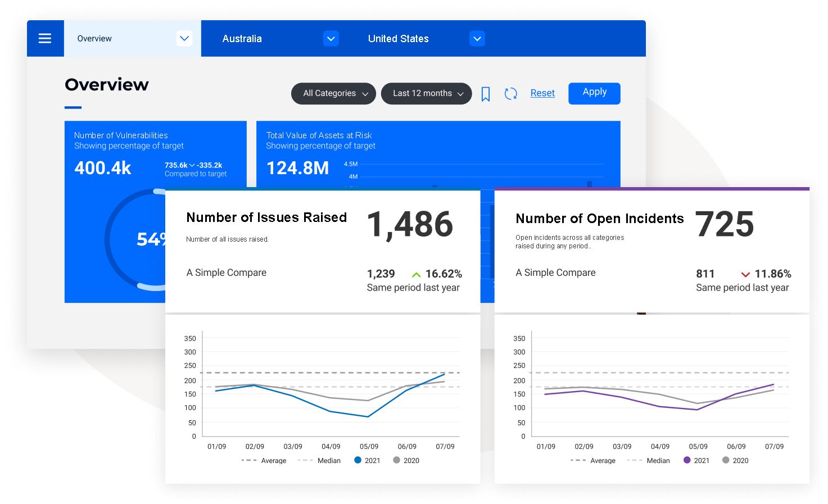Image resolution: width=828 pixels, height=504 pixels.
Task: Open the Overview page dropdown
Action: [x=184, y=38]
